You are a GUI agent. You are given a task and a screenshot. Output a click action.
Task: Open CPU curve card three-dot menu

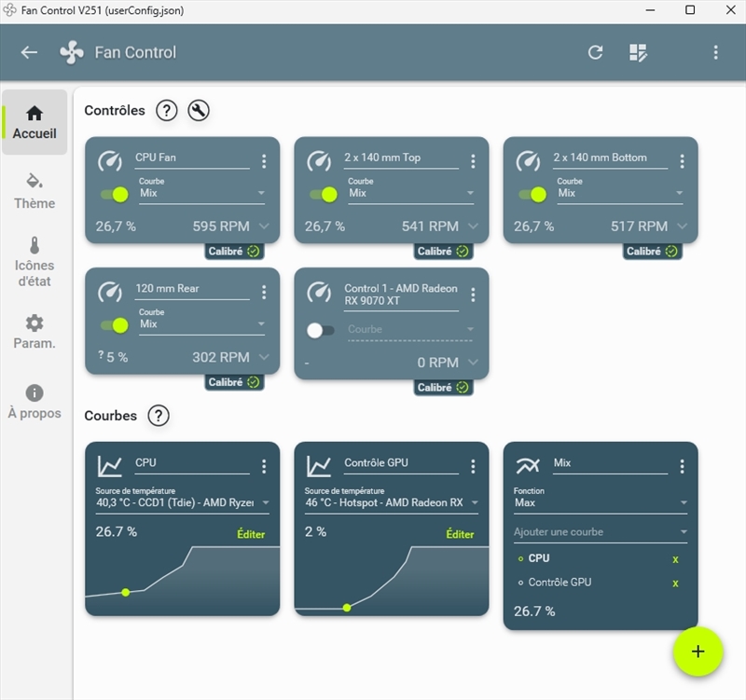coord(264,466)
